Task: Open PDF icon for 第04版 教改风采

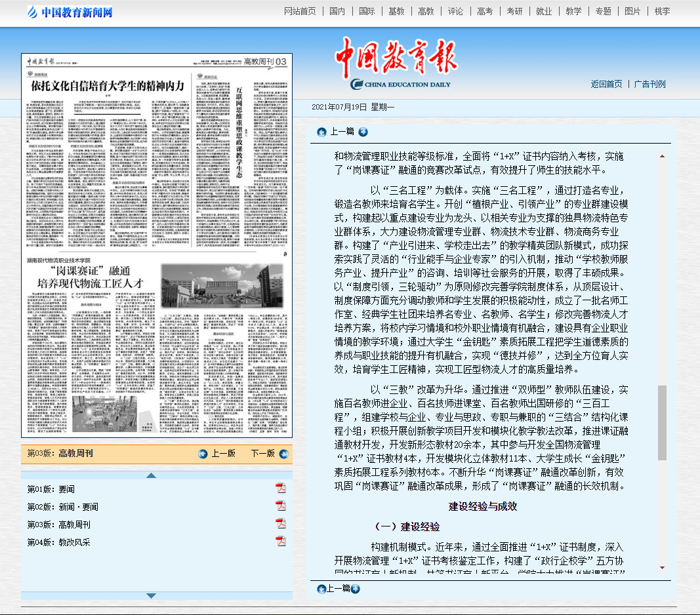Action: (x=281, y=541)
